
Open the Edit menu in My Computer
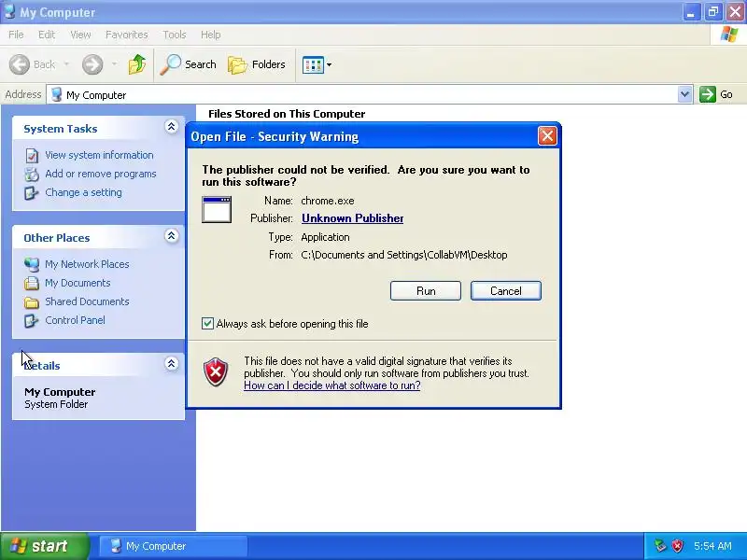click(x=46, y=35)
